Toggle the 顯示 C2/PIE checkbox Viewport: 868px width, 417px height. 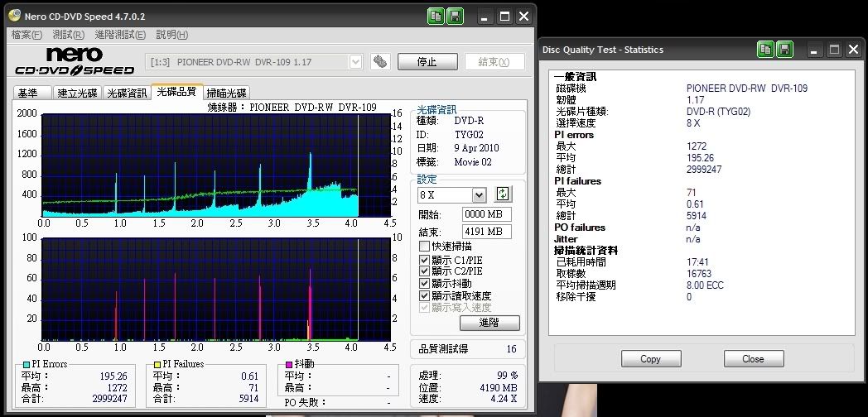424,271
